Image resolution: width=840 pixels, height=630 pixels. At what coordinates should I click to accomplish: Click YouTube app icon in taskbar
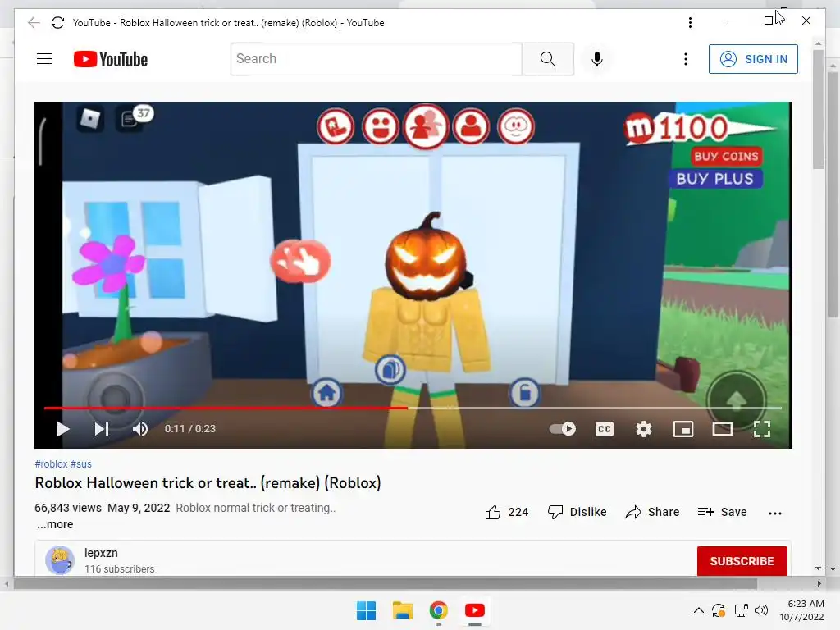point(475,610)
